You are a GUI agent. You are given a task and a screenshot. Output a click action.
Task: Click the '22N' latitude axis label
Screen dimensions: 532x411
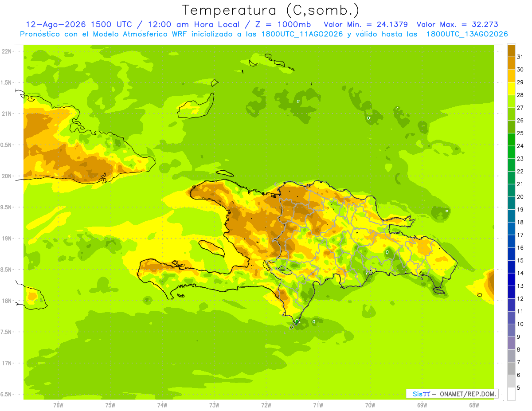click(7, 51)
